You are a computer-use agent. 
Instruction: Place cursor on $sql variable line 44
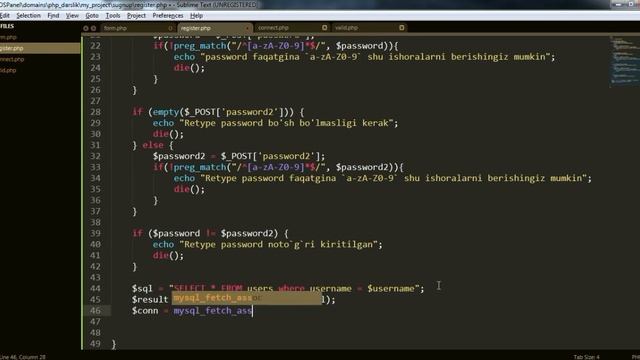142,289
